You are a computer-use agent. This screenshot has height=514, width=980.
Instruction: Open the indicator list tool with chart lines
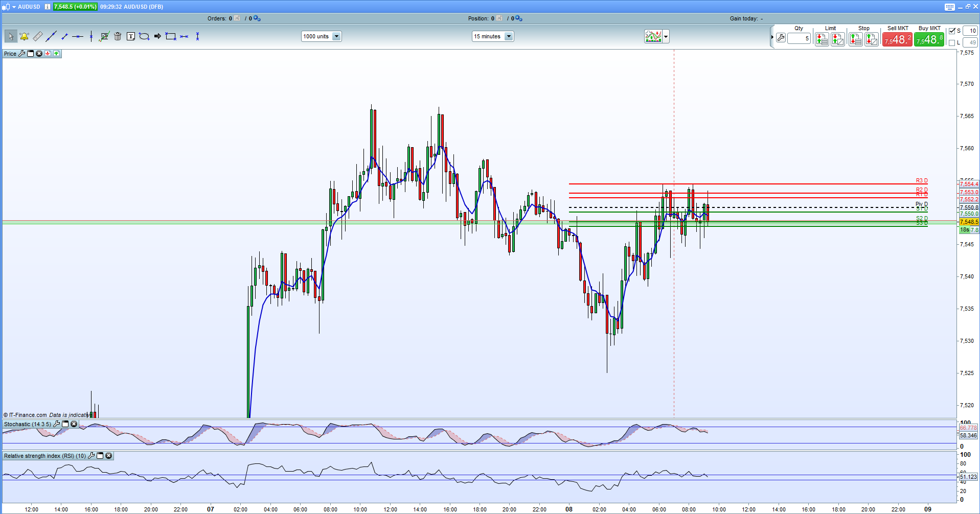(x=104, y=36)
